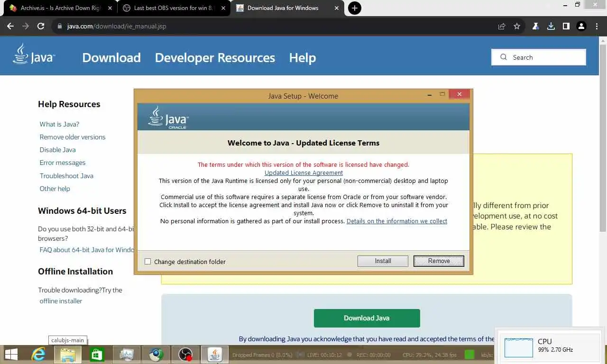Click the green OBS status square
Screen dimensions: 607x364
[x=469, y=355]
